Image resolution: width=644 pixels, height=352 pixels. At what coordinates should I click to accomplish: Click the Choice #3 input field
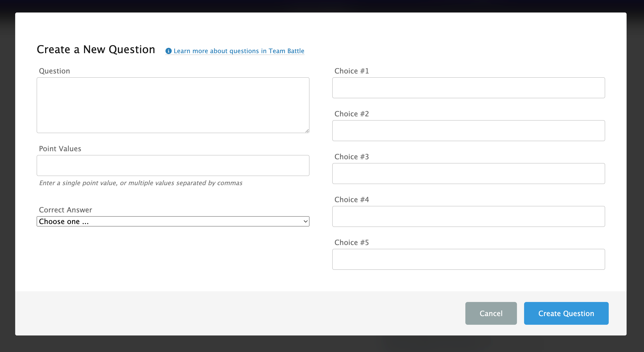click(468, 174)
